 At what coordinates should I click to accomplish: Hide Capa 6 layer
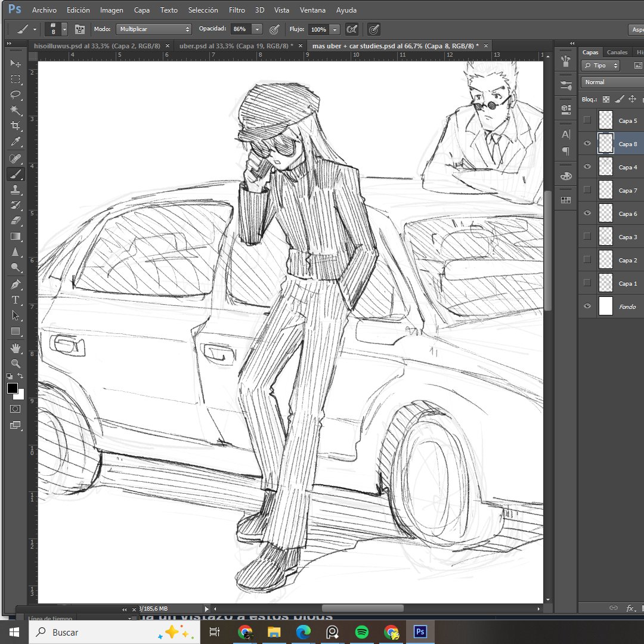[587, 213]
